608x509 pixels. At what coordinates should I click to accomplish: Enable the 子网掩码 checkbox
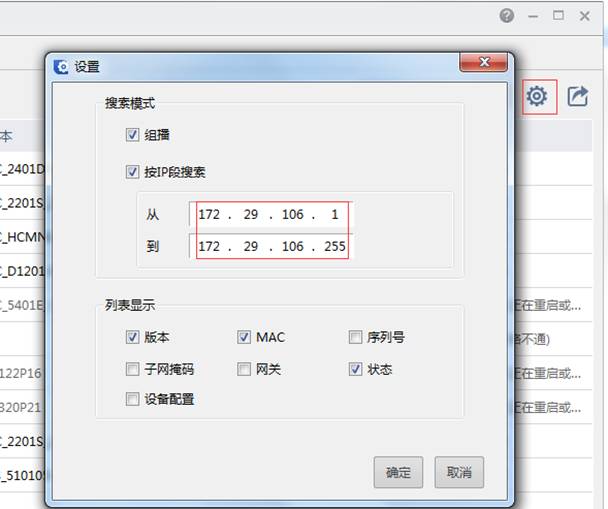[x=133, y=369]
